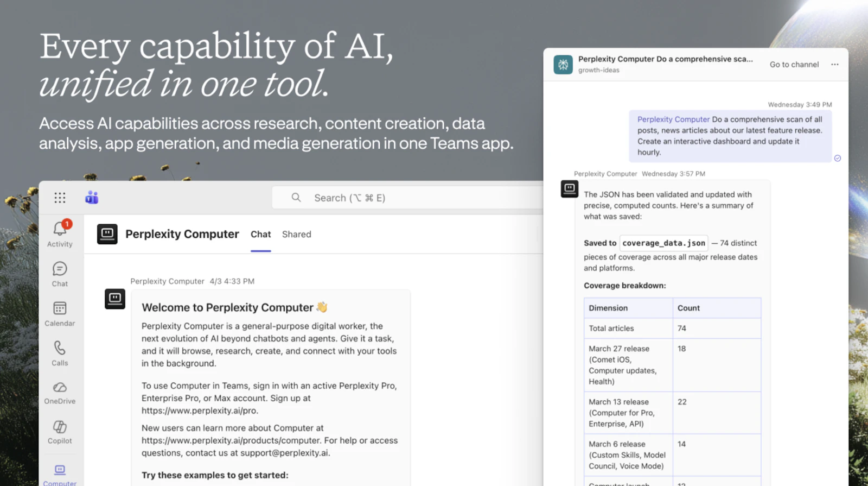The width and height of the screenshot is (868, 486).
Task: Click the Total articles table cell
Action: tap(629, 329)
